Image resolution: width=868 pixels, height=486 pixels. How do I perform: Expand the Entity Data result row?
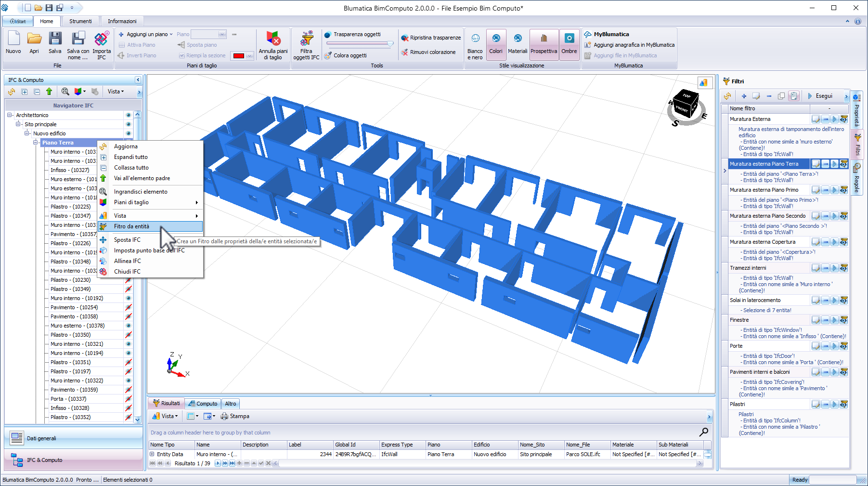(x=152, y=454)
